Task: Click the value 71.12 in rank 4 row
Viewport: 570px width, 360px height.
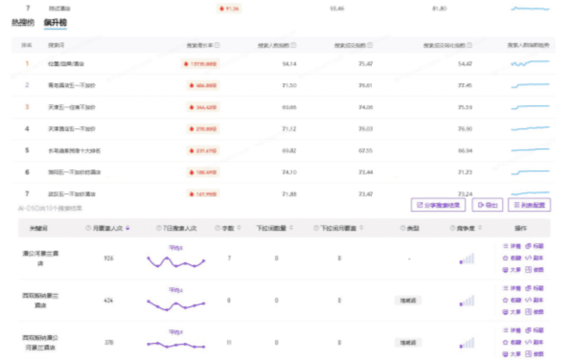Action: pyautogui.click(x=289, y=129)
